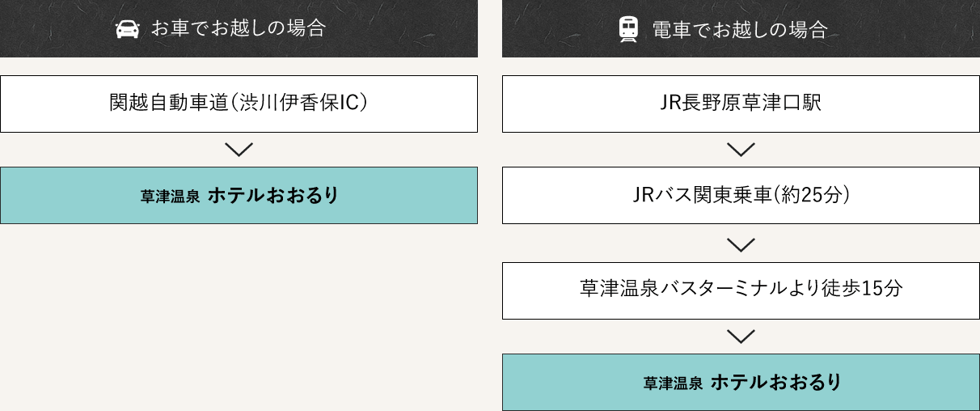Click the chevron below 関越自動車道 box

coord(239,150)
